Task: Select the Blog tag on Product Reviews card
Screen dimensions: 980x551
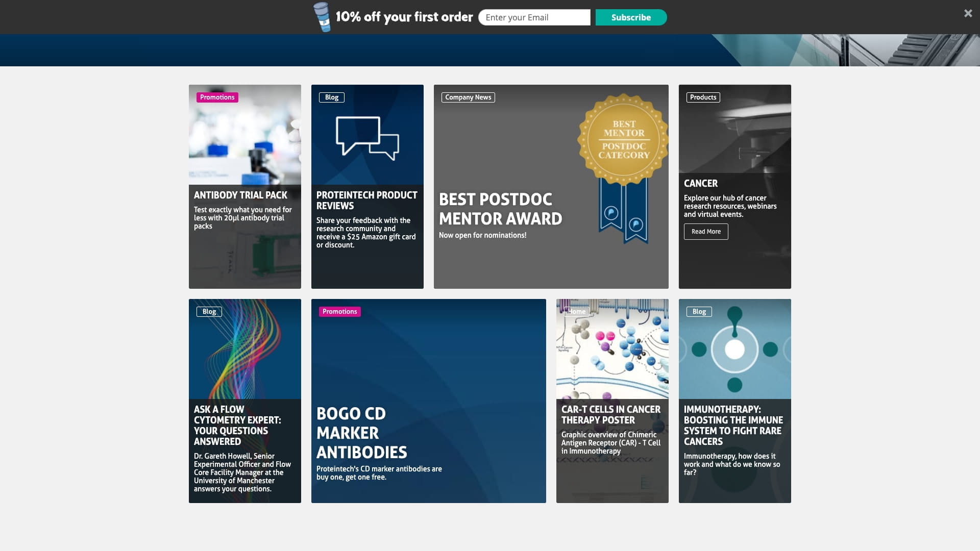Action: (x=332, y=97)
